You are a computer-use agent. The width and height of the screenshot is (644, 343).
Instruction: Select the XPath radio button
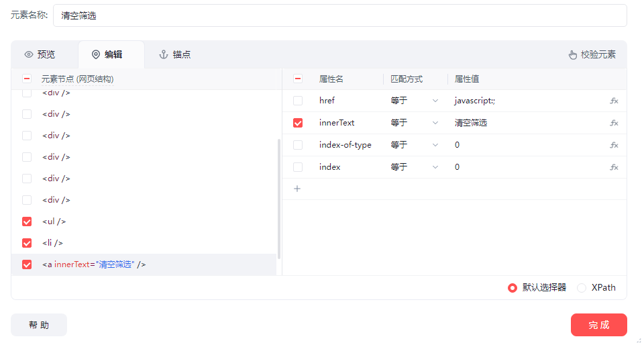582,288
